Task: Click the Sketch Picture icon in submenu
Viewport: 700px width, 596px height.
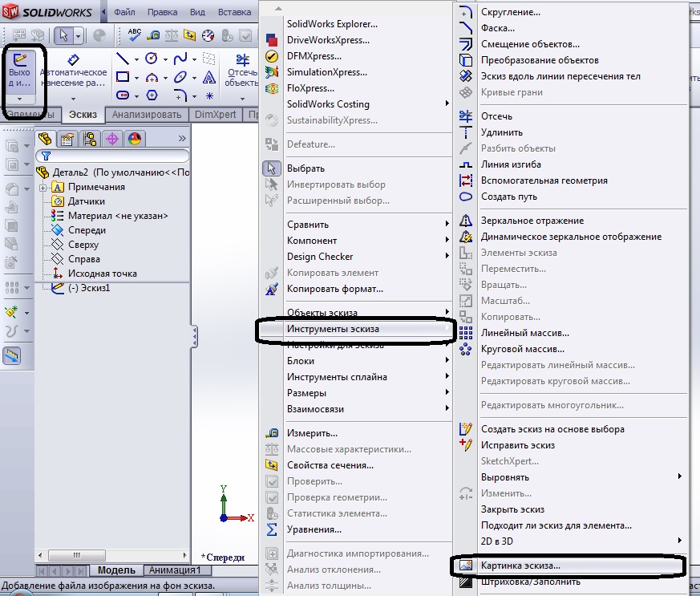Action: [x=466, y=566]
